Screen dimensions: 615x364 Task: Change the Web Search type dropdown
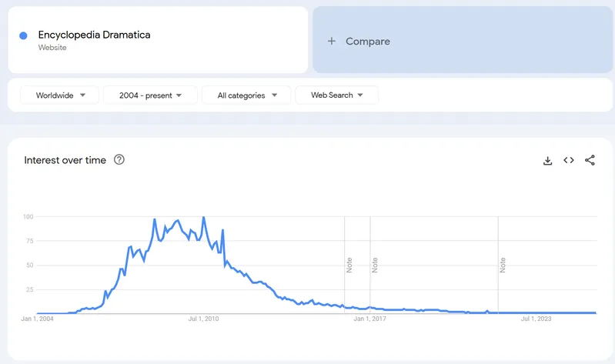336,95
